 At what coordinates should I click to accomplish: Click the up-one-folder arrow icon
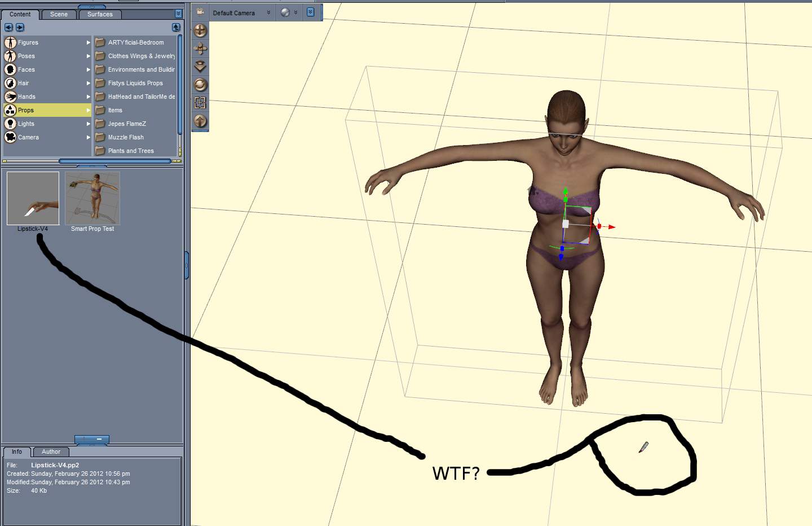pyautogui.click(x=176, y=27)
